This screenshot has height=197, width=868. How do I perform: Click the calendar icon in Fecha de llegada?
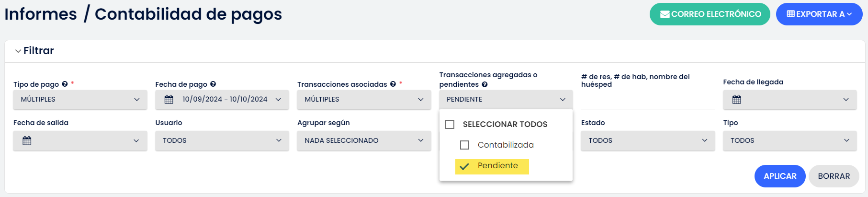coord(737,99)
